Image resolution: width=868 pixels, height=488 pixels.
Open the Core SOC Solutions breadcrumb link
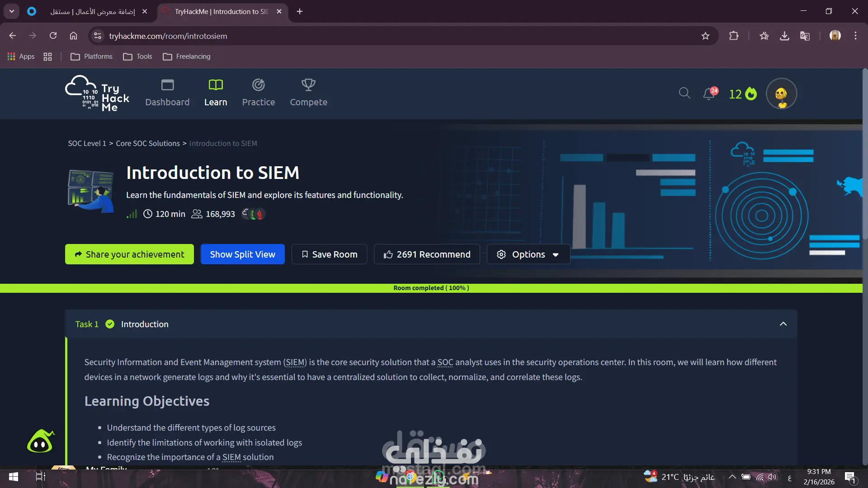tap(148, 143)
